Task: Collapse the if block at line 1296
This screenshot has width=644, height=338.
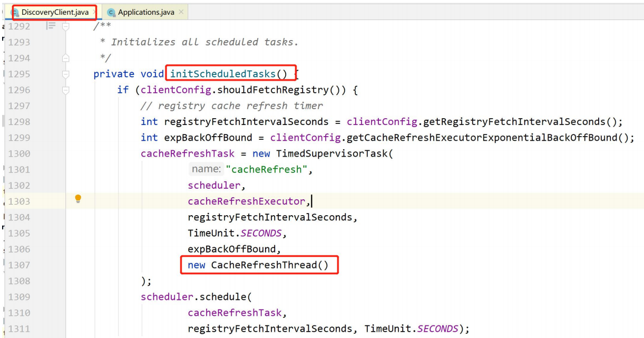Action: (x=65, y=90)
